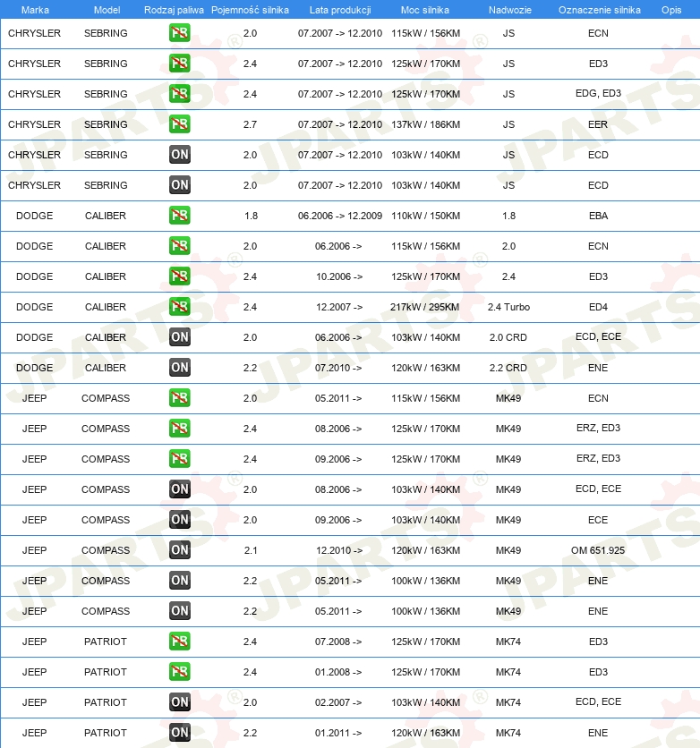Select diesel ON icon in Compass 2.0 09.2006 row
The image size is (700, 748).
pyautogui.click(x=179, y=520)
